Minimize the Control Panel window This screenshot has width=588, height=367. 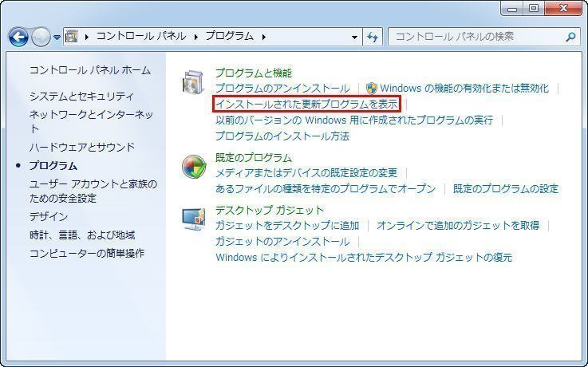pyautogui.click(x=512, y=8)
